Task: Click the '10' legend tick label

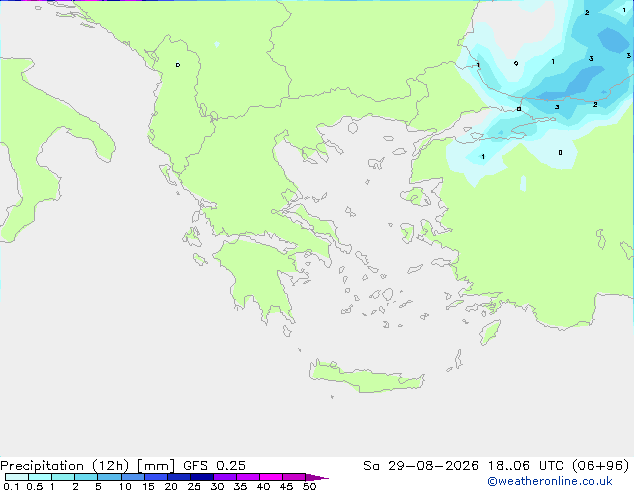Action: point(125,486)
